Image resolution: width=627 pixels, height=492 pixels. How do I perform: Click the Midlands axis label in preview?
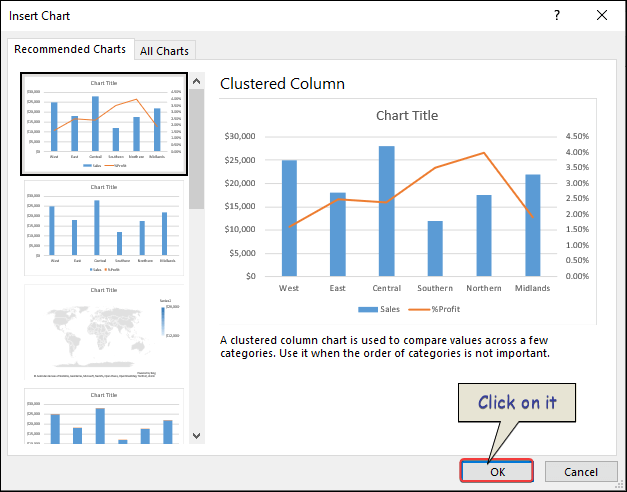click(x=532, y=288)
